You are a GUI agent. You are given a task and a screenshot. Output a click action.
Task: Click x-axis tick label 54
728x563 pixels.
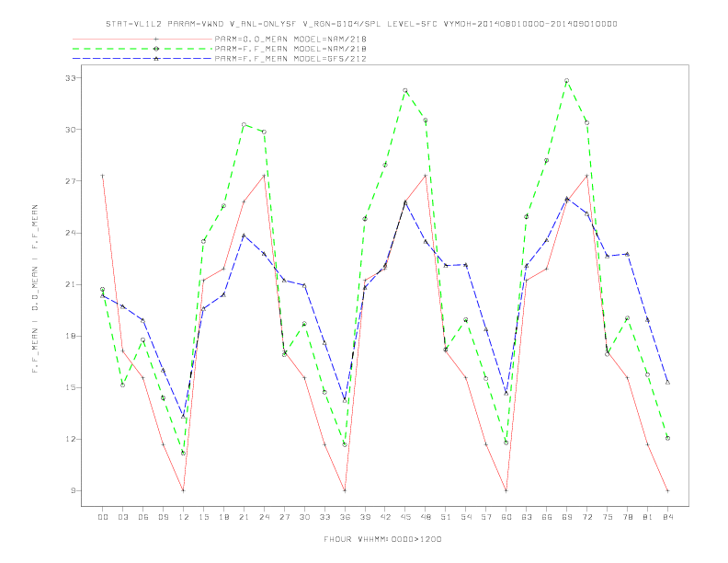pos(466,517)
